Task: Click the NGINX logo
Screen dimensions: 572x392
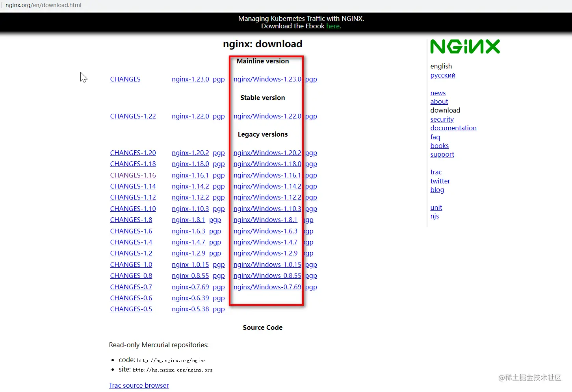Action: pos(465,46)
